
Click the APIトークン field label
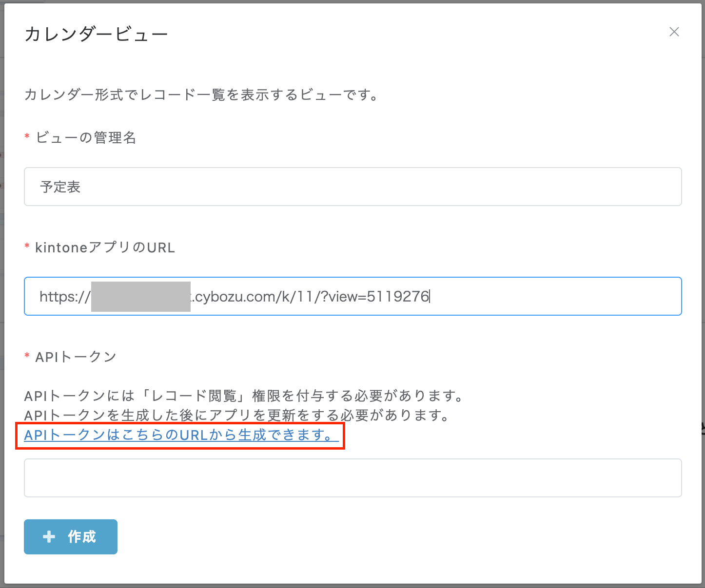pyautogui.click(x=76, y=357)
